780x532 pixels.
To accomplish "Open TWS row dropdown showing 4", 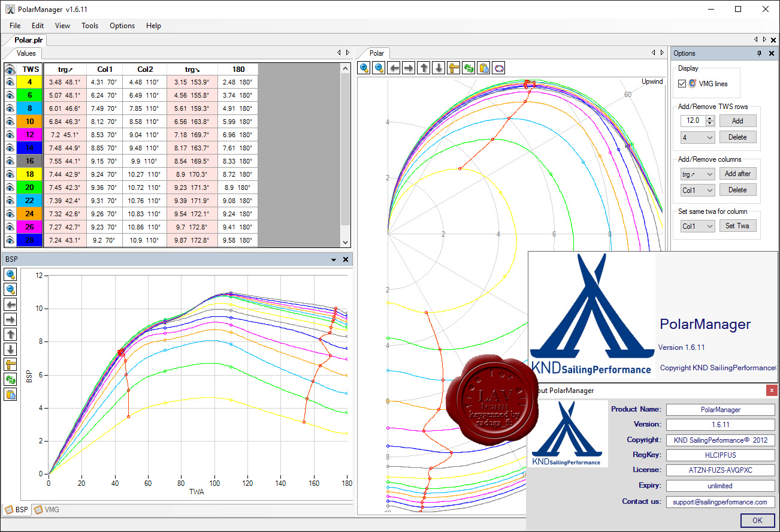I will pyautogui.click(x=698, y=137).
